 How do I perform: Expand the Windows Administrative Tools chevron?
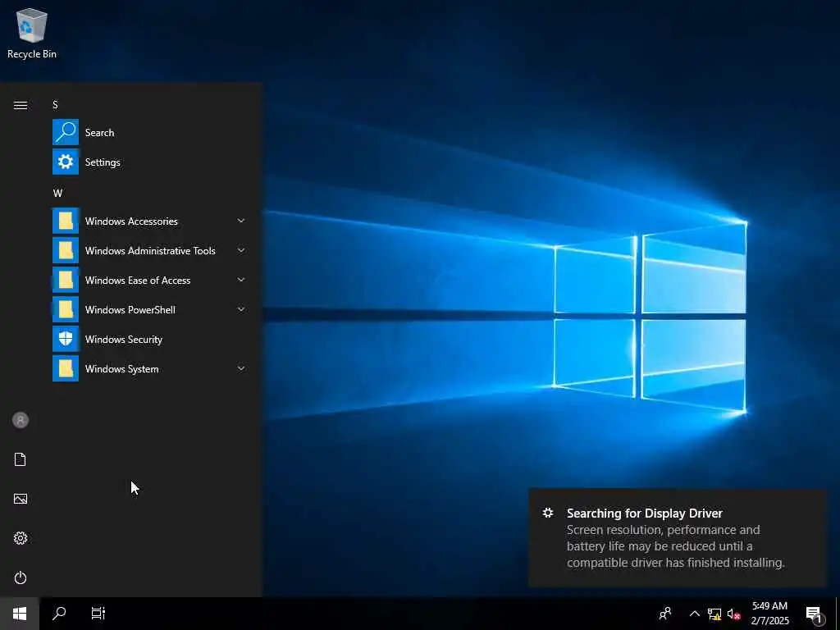pyautogui.click(x=241, y=250)
